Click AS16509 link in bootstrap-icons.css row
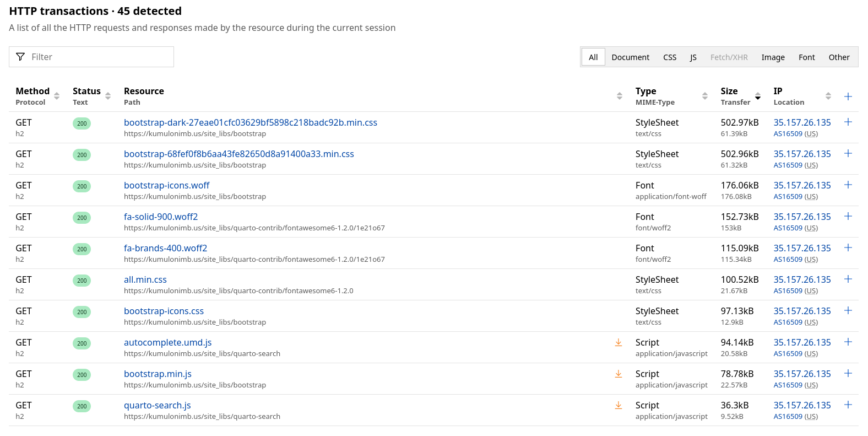868x436 pixels. (x=788, y=322)
